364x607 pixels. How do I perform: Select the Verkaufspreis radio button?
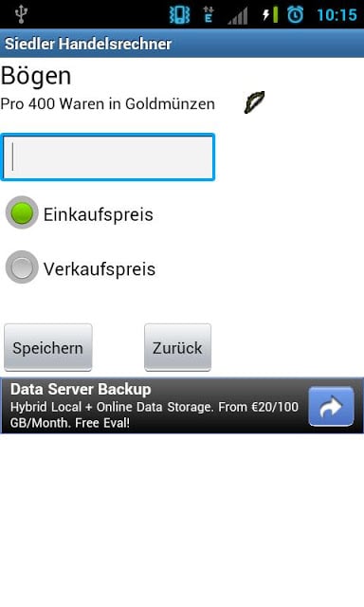22,267
